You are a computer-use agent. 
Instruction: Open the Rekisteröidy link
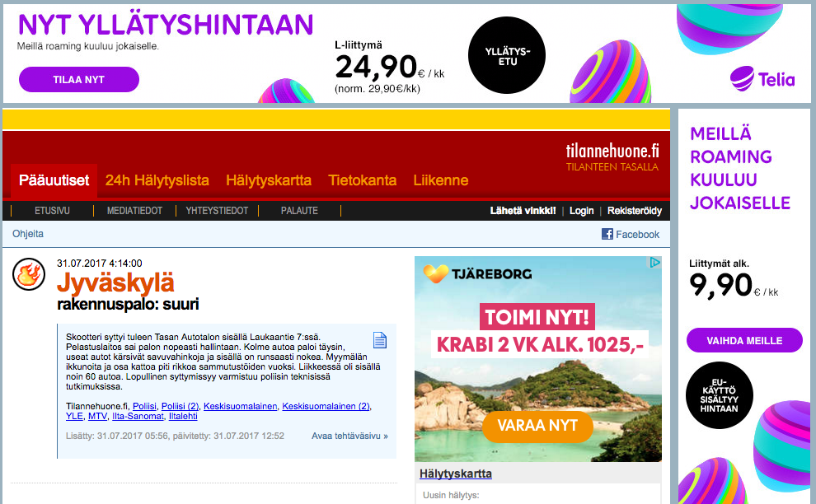(x=635, y=211)
